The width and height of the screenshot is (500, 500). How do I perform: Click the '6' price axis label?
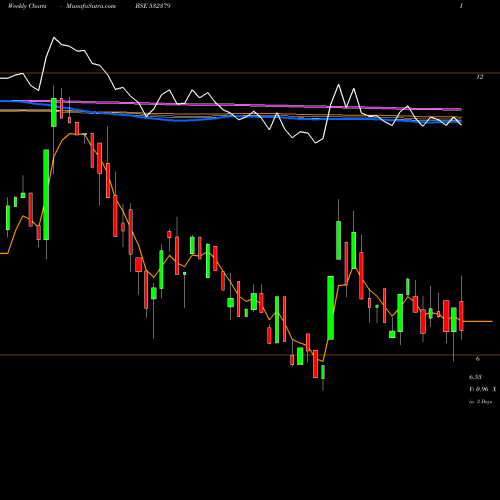(478, 359)
